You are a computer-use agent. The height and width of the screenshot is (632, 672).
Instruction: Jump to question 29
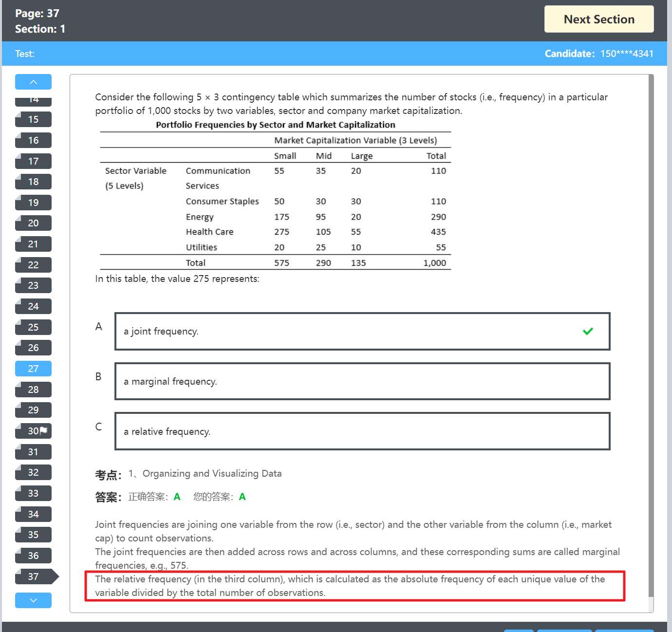[x=33, y=410]
